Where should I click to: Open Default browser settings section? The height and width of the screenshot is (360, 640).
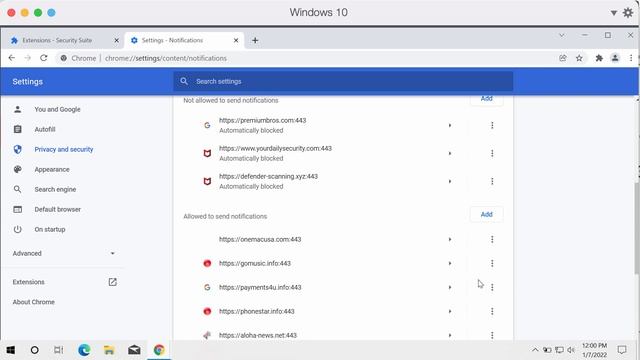click(x=58, y=209)
